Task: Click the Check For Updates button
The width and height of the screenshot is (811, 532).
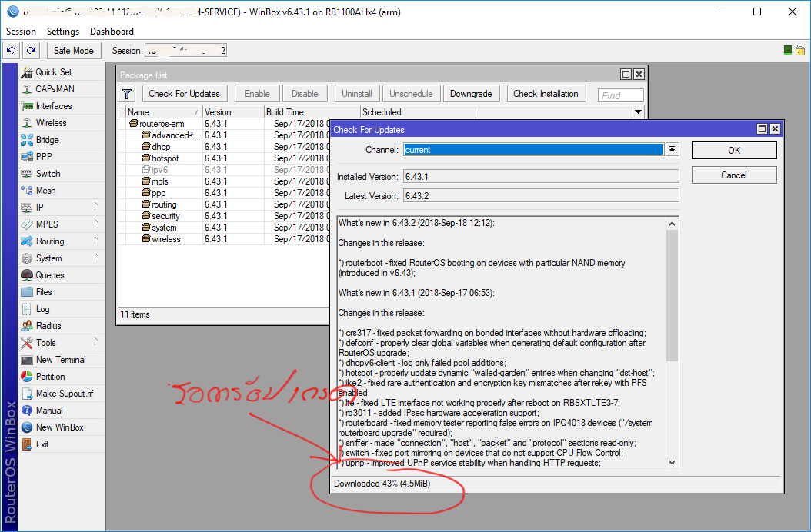Action: [x=184, y=94]
